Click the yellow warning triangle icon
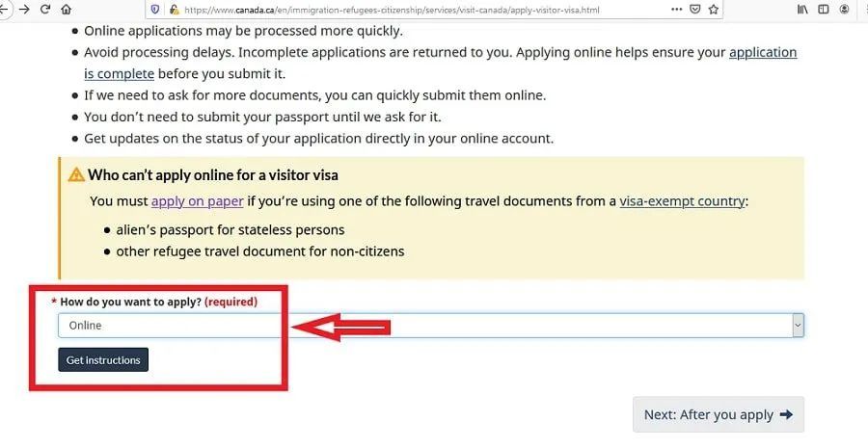 tap(75, 175)
